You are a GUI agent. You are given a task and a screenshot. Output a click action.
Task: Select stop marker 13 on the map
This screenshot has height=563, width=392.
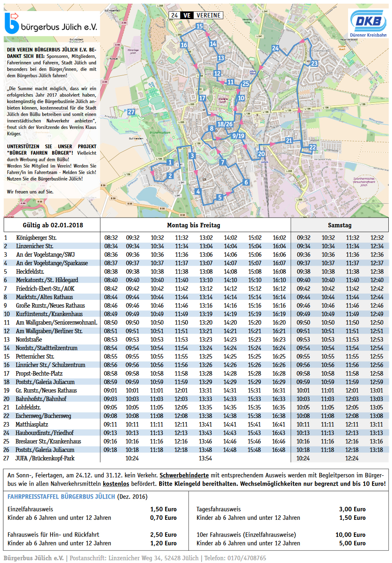point(221,58)
